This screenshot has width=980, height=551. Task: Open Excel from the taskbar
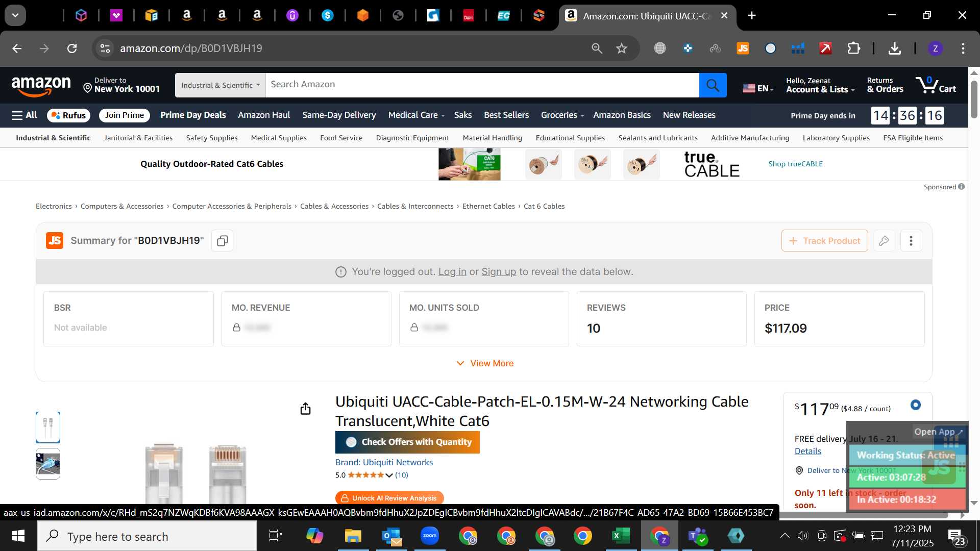pyautogui.click(x=621, y=536)
